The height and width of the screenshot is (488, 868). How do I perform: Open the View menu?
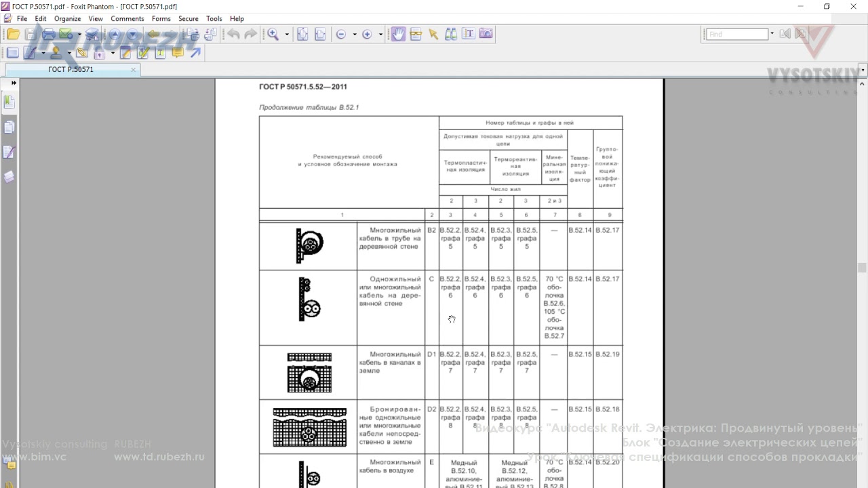pos(96,18)
